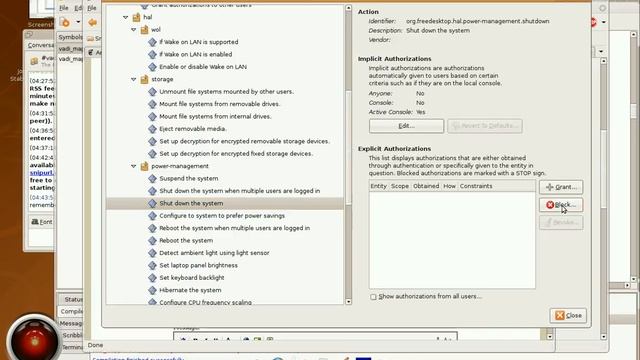The width and height of the screenshot is (640, 360).
Task: Switch to the Symbols tab in the background window
Action: point(70,37)
